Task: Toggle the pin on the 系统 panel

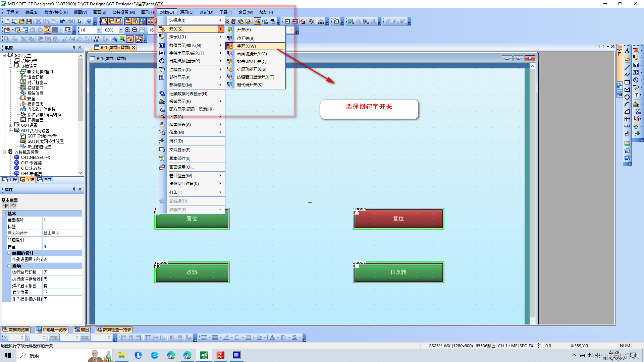Action: [x=74, y=48]
